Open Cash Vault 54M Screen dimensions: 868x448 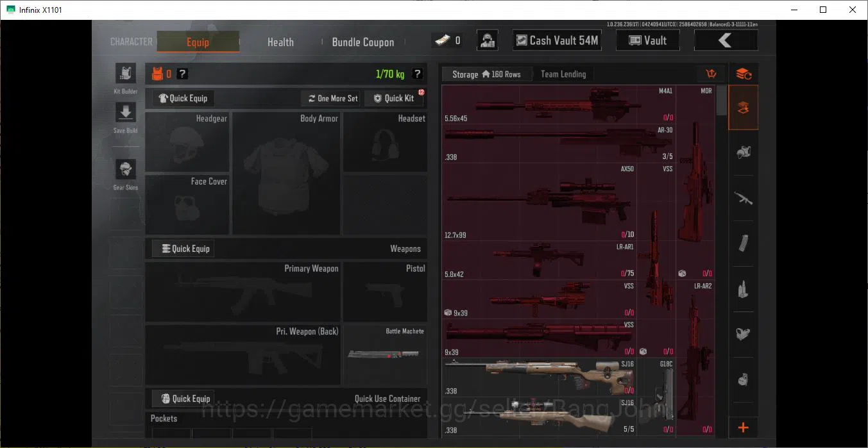point(557,40)
